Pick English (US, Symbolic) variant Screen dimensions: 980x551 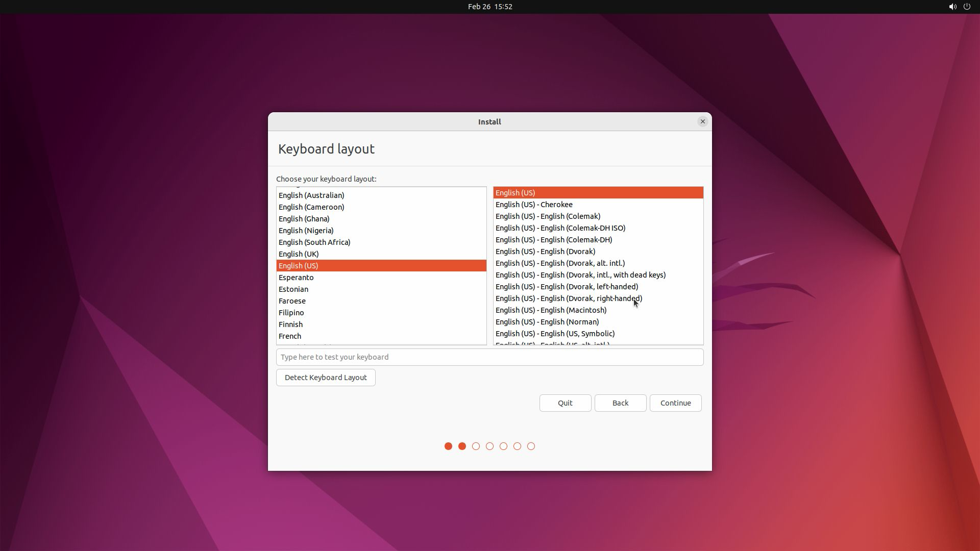(555, 334)
